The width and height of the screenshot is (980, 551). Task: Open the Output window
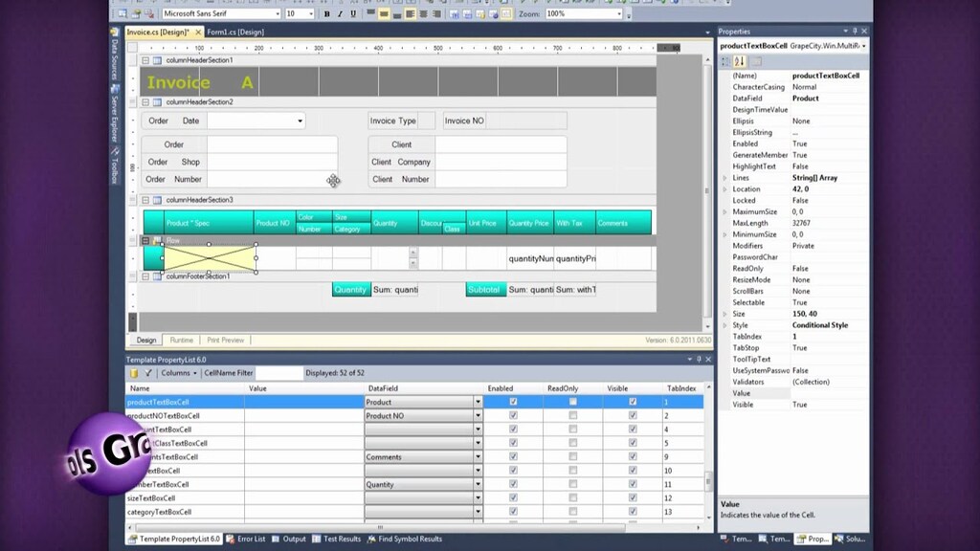(x=294, y=539)
